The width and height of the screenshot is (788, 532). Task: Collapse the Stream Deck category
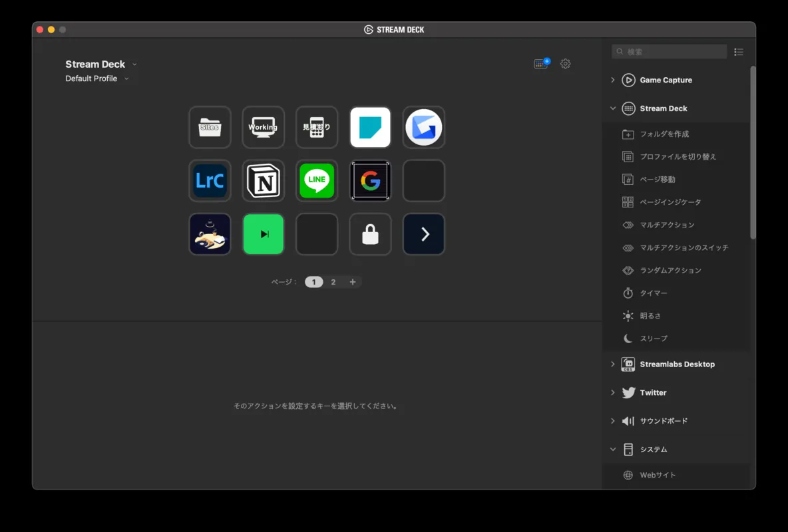point(613,108)
